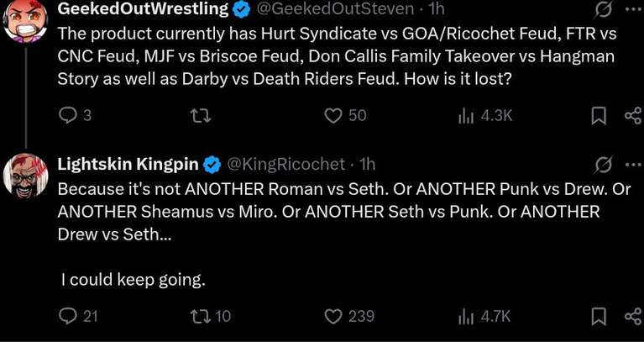Image resolution: width=644 pixels, height=342 pixels.
Task: Bookmark Lightskin Kingpin's reply
Action: pyautogui.click(x=599, y=317)
